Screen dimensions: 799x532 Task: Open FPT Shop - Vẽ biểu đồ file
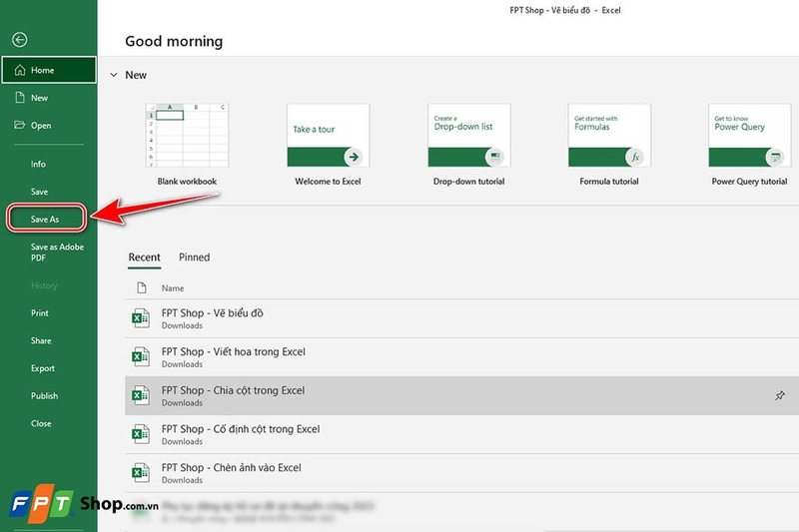click(461, 318)
